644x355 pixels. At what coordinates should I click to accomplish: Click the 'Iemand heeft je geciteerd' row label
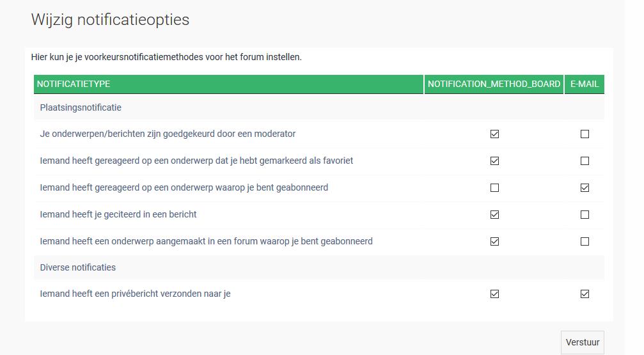[x=118, y=214]
